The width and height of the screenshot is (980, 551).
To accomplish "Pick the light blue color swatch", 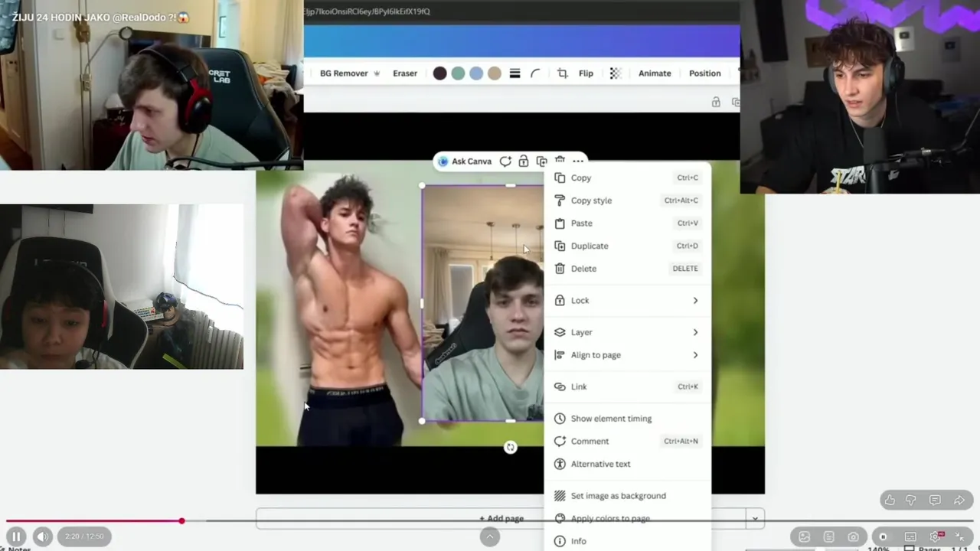I will coord(476,73).
